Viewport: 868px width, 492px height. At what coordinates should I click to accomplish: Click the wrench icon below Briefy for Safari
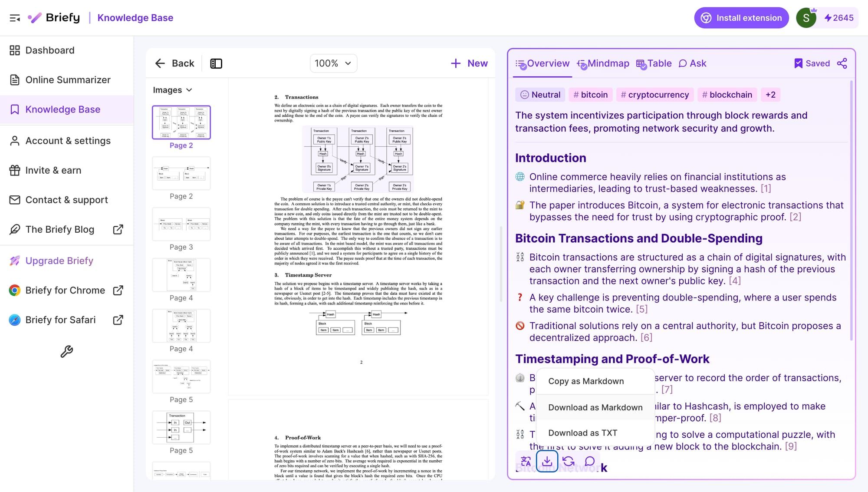67,352
